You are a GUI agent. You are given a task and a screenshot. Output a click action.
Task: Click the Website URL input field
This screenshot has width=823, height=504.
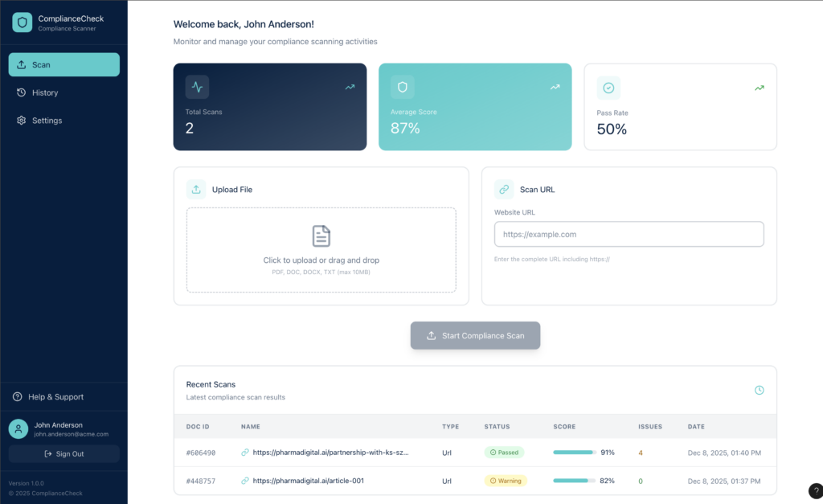pyautogui.click(x=629, y=235)
